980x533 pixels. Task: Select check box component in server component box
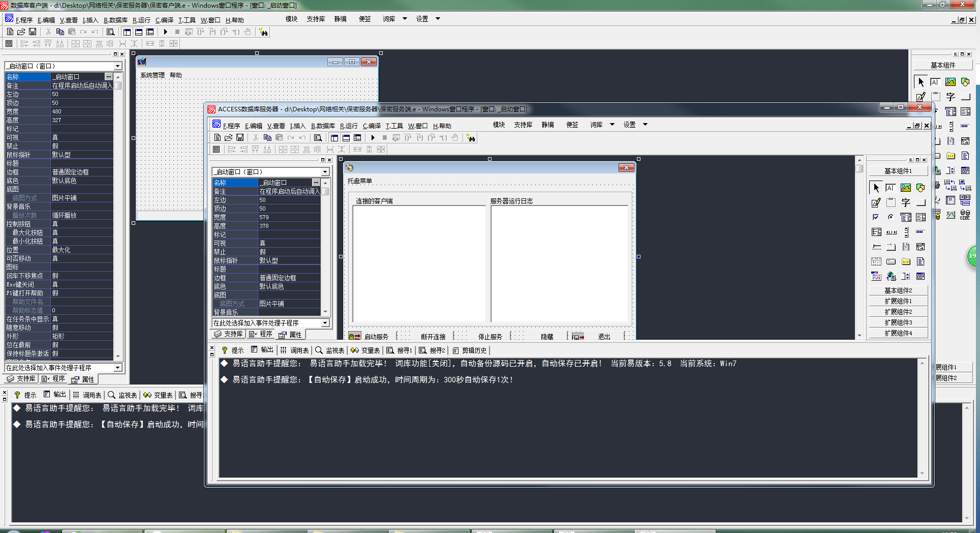(x=876, y=217)
